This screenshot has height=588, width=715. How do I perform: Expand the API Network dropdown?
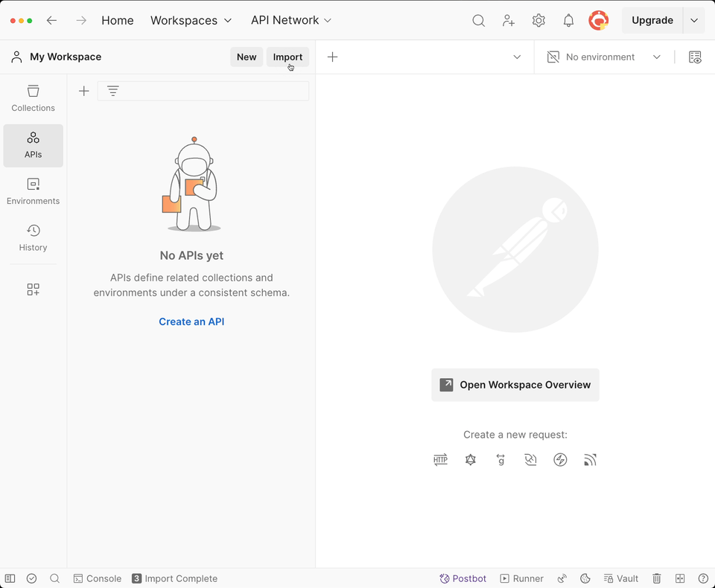pyautogui.click(x=291, y=21)
